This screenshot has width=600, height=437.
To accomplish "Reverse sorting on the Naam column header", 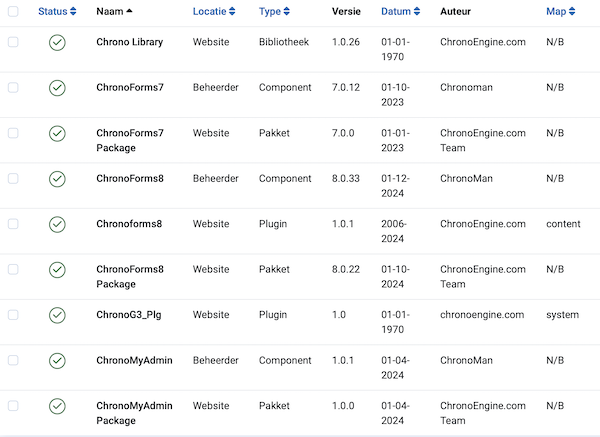I will (114, 11).
